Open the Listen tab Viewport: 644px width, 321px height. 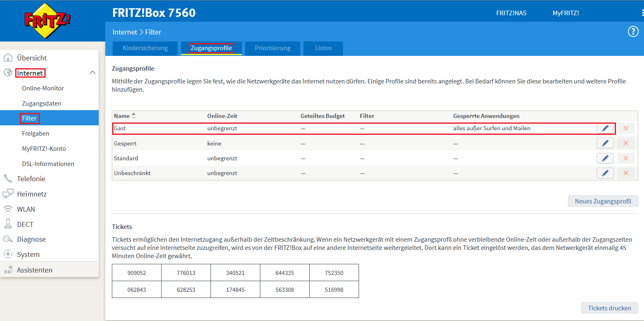(323, 48)
